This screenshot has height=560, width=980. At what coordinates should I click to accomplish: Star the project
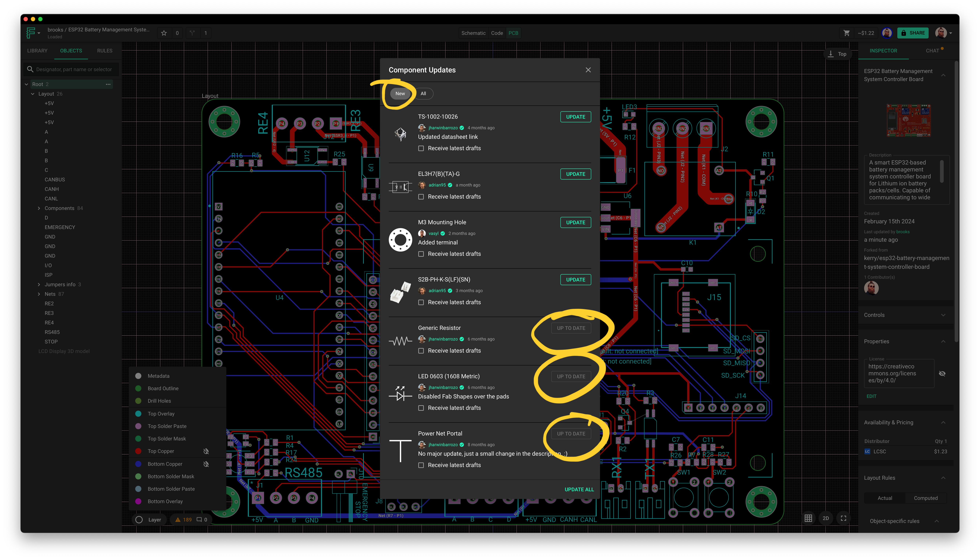pos(164,33)
